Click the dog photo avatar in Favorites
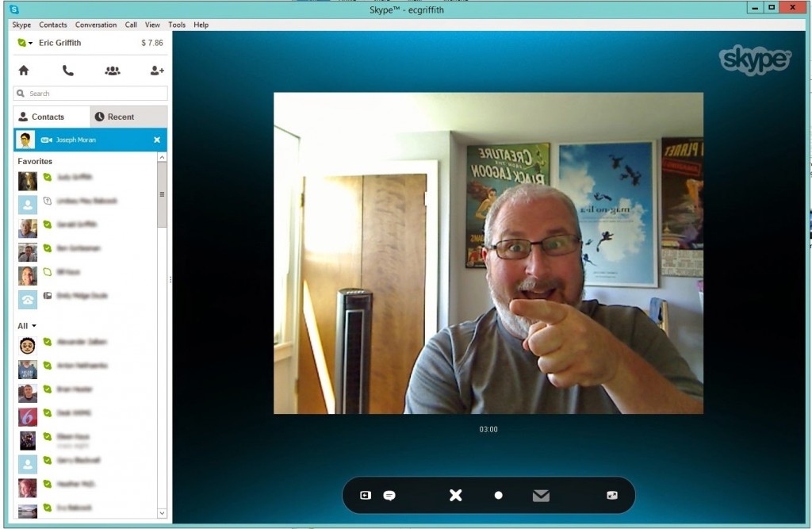The height and width of the screenshot is (529, 812). coord(28,182)
